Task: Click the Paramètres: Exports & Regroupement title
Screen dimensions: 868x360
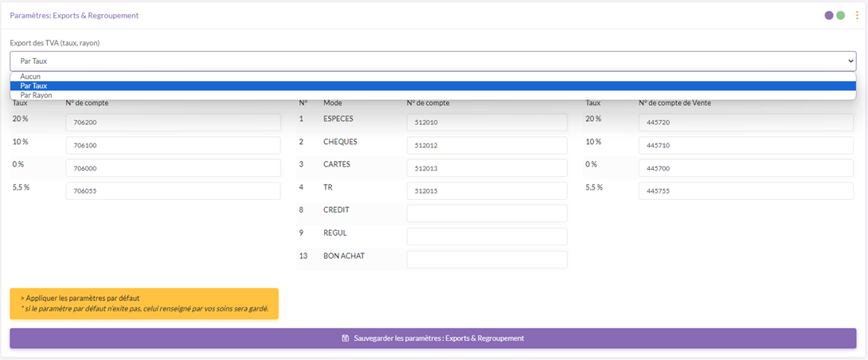Action: 74,15
